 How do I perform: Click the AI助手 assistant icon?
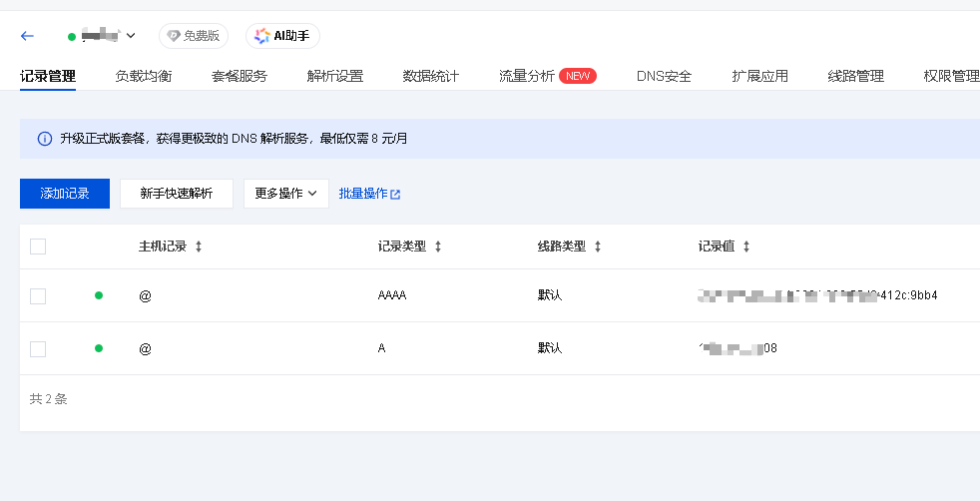tap(262, 36)
